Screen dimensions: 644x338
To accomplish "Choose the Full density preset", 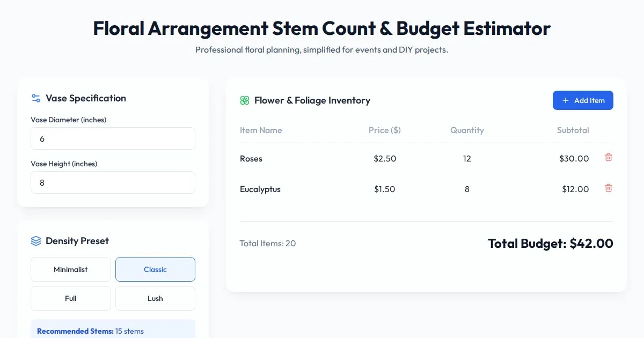I will click(71, 298).
